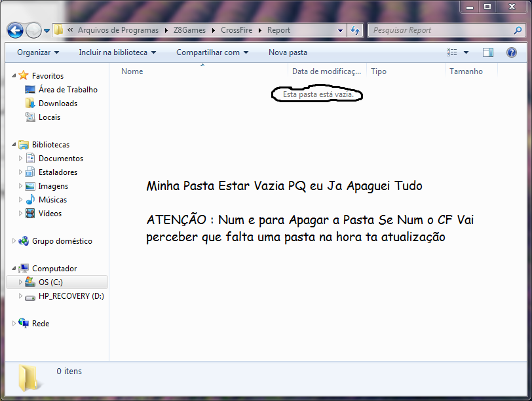The height and width of the screenshot is (401, 532).
Task: Click the Nova pasta button
Action: 287,52
